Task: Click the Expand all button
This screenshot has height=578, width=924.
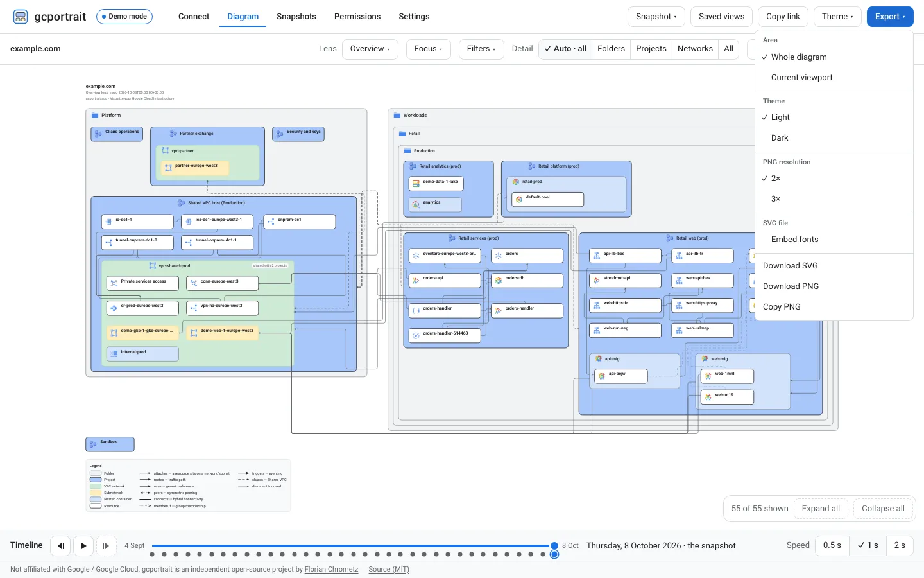Action: (x=821, y=509)
